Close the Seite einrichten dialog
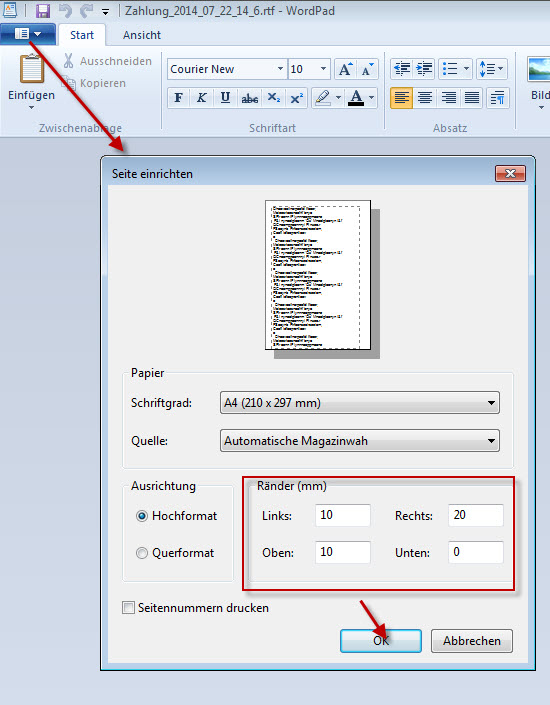The image size is (550, 705). 510,174
